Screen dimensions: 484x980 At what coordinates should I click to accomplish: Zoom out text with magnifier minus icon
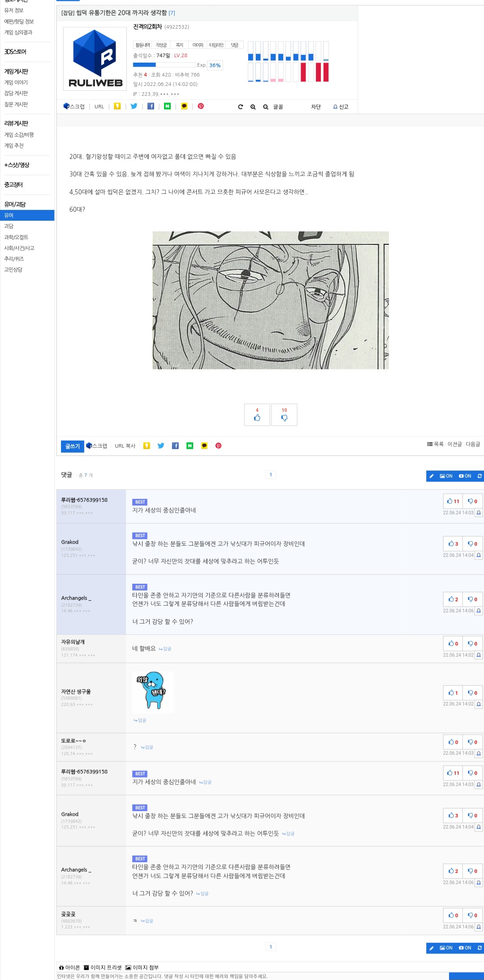(x=266, y=107)
